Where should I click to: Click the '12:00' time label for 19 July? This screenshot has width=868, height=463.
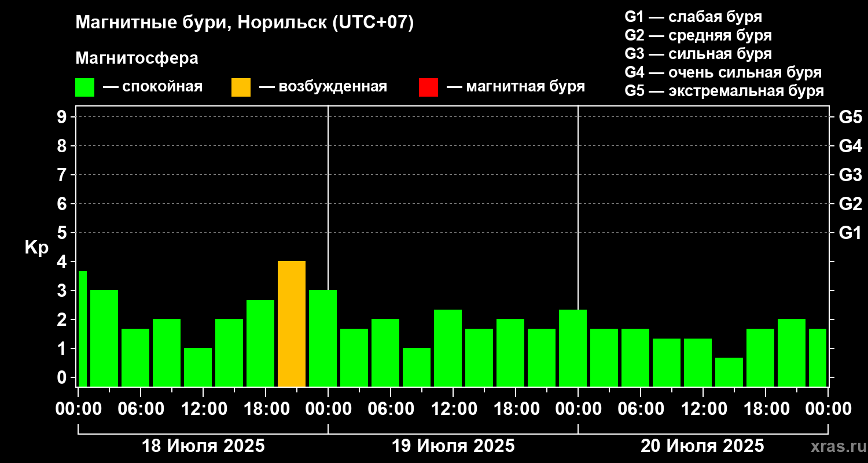(453, 409)
